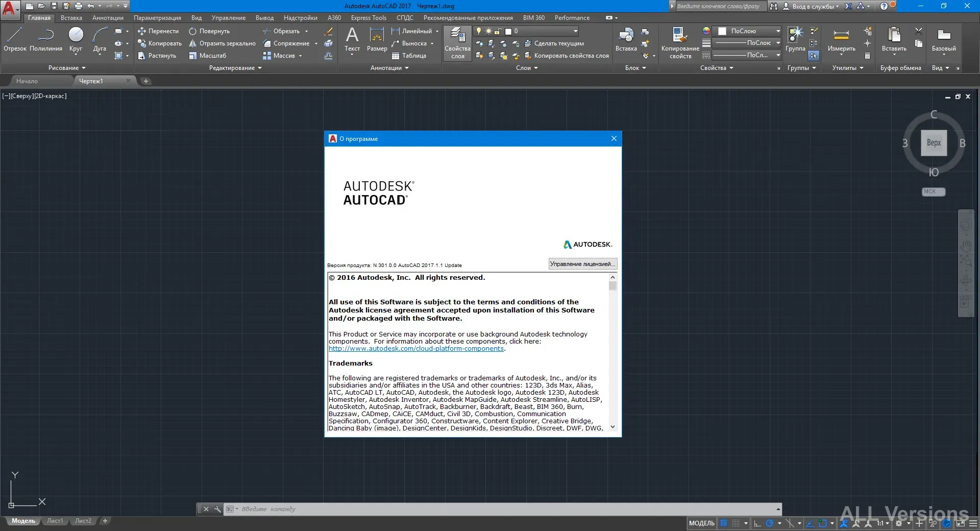Screen dimensions: 980x531
Task: Open the Express Tools ribbon tab
Action: [x=369, y=18]
